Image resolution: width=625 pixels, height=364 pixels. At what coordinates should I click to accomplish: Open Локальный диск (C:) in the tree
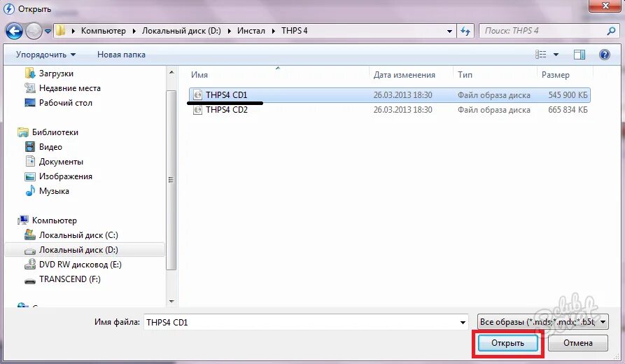[78, 235]
